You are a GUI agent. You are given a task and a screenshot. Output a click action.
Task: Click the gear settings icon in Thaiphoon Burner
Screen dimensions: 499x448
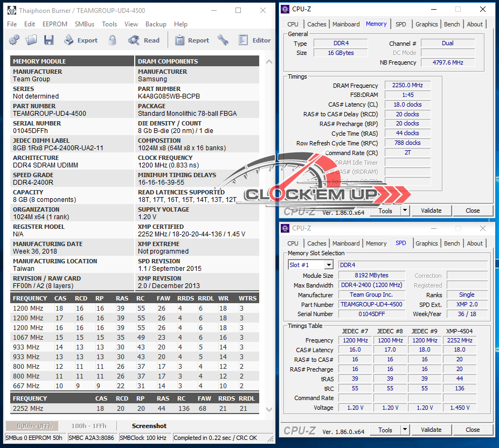coord(14,40)
